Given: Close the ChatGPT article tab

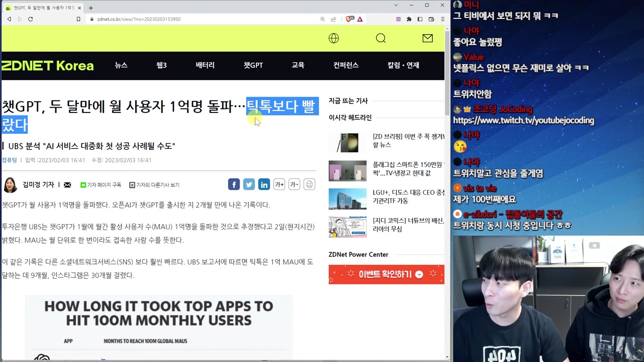Looking at the screenshot, I should [80, 8].
